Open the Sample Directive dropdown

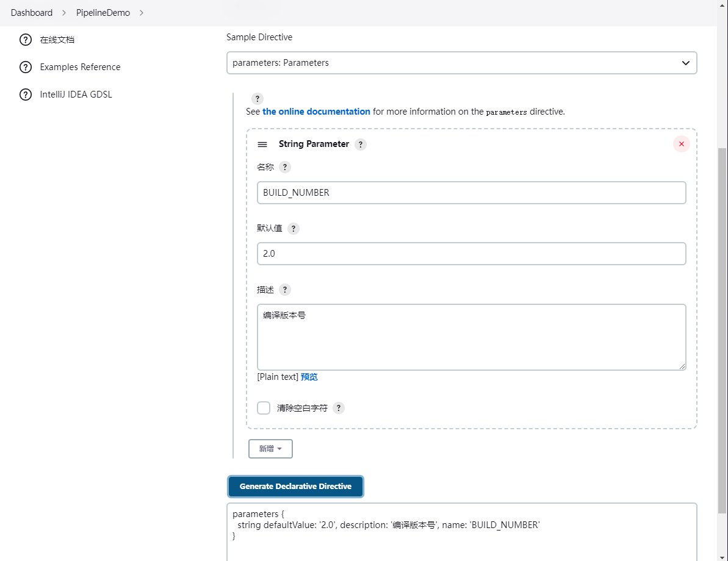pyautogui.click(x=462, y=63)
